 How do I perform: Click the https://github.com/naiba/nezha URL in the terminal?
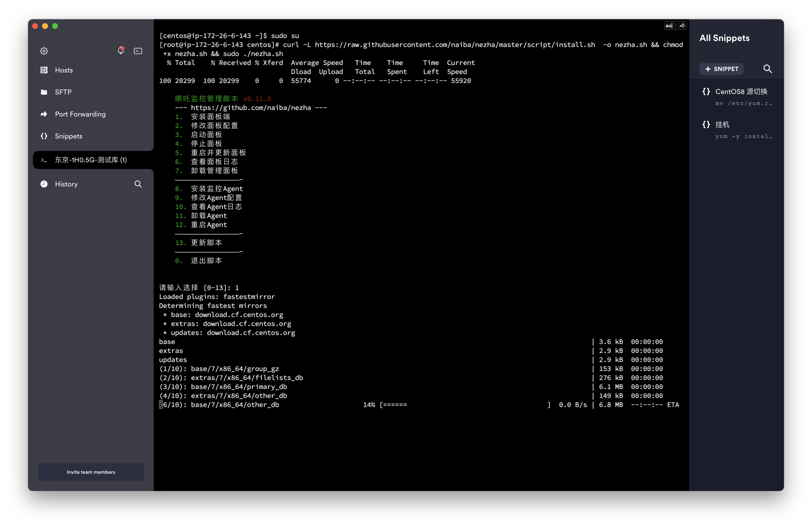(251, 108)
